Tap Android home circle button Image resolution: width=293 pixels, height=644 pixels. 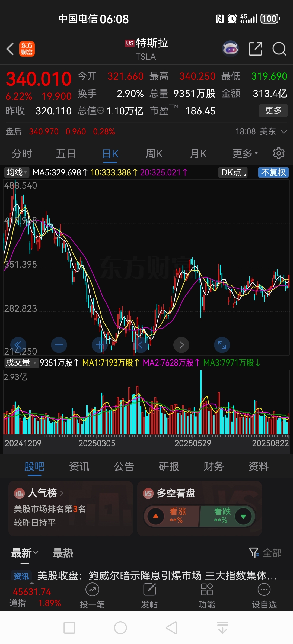coord(120,628)
